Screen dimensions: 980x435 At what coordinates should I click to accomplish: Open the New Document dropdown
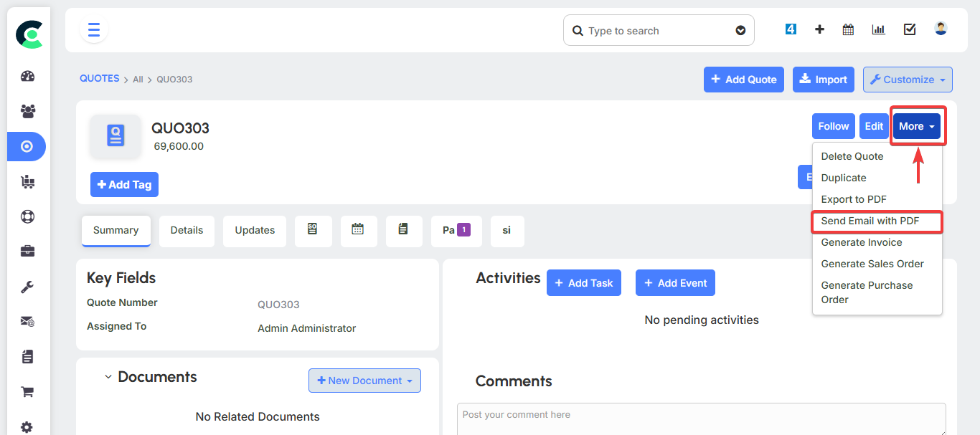pyautogui.click(x=364, y=381)
